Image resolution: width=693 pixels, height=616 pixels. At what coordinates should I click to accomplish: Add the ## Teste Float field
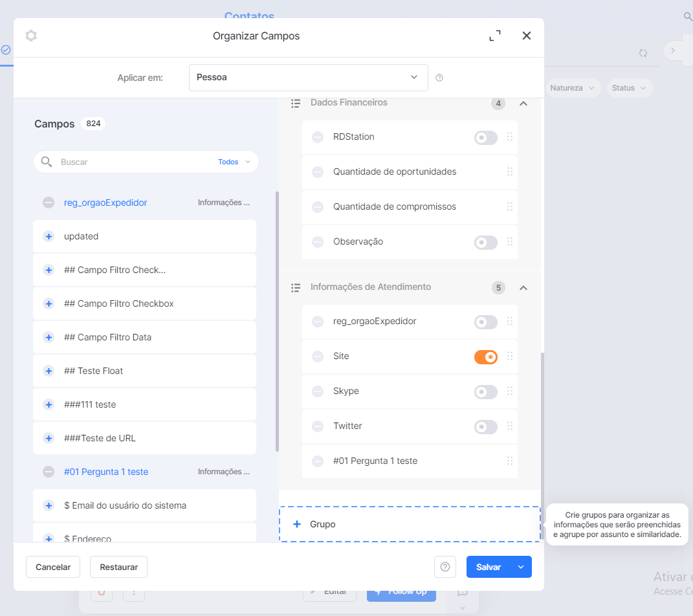click(49, 371)
